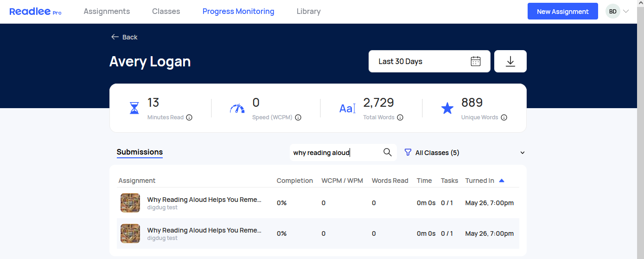Open first Why Reading Aloud assignment title

(x=204, y=200)
